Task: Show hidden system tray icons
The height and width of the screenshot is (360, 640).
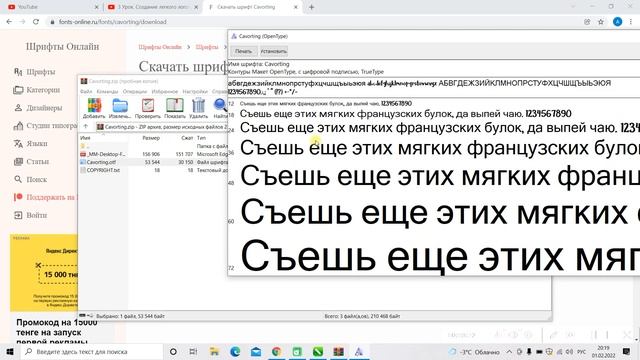Action: tap(509, 351)
